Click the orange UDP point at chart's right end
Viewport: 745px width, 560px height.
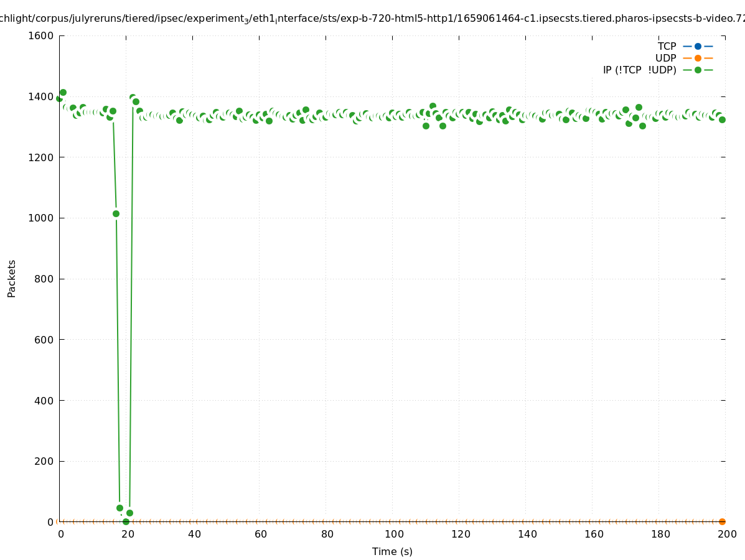(x=722, y=521)
